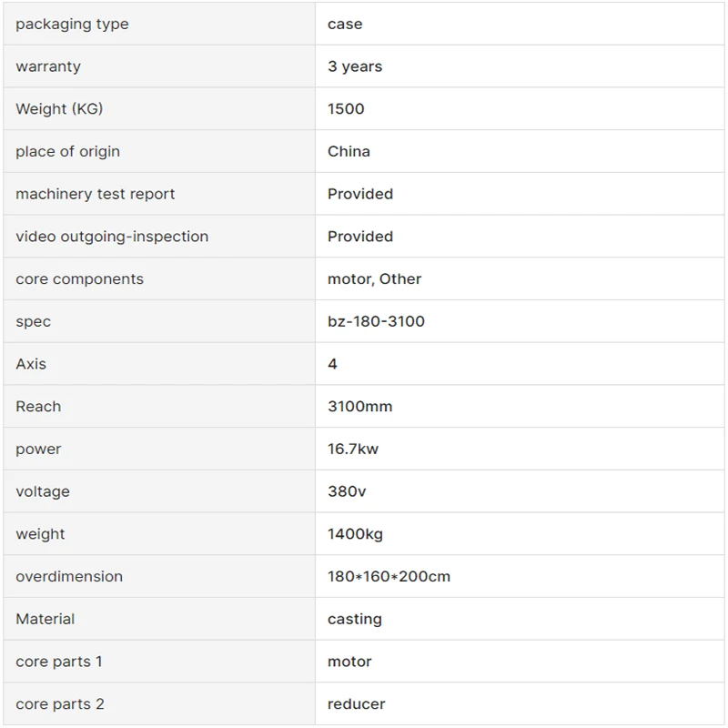728x728 pixels.
Task: Click the motor value for core parts 1
Action: click(349, 662)
